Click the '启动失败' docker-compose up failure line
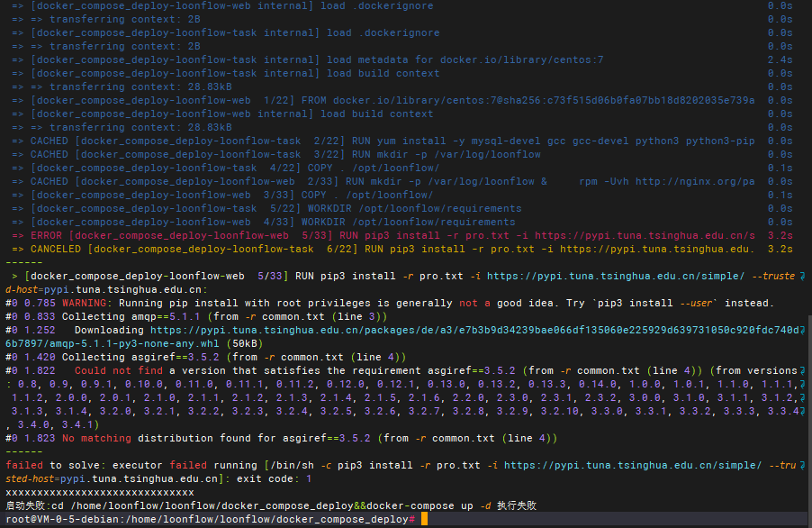812x528 pixels. (271, 505)
